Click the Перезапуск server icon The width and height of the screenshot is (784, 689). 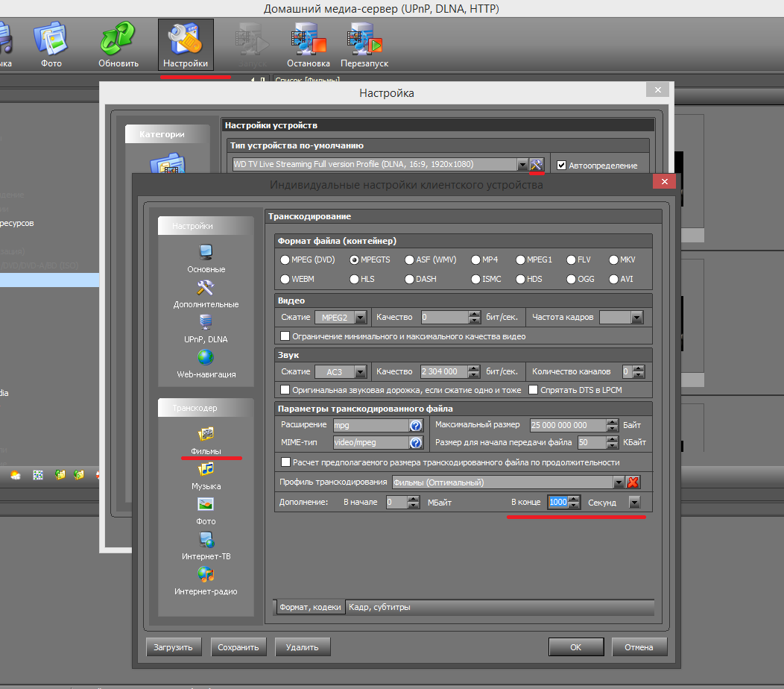[364, 45]
